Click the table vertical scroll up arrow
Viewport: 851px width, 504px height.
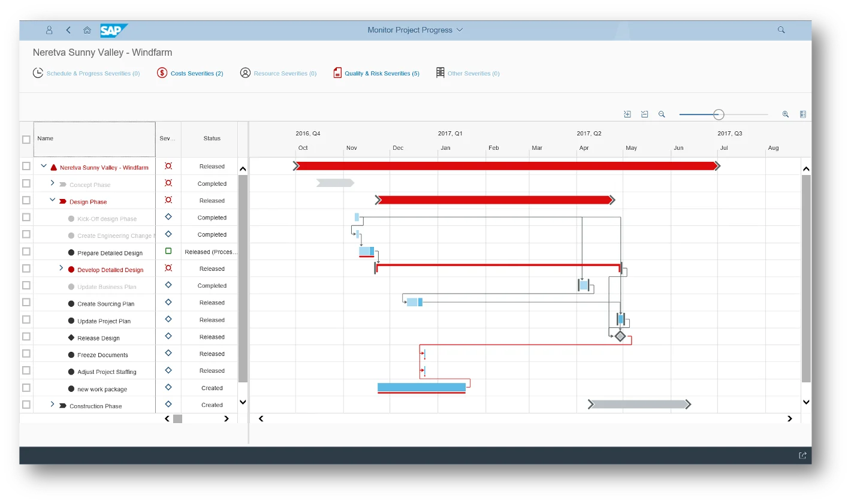pyautogui.click(x=243, y=169)
